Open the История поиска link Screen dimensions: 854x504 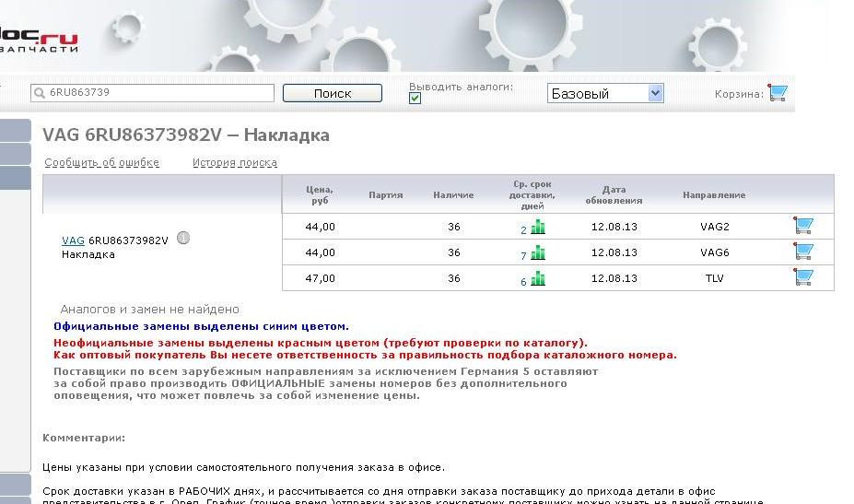[234, 163]
